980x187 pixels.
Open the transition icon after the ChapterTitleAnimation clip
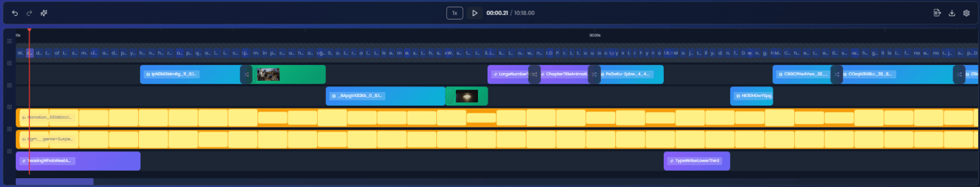(594, 74)
